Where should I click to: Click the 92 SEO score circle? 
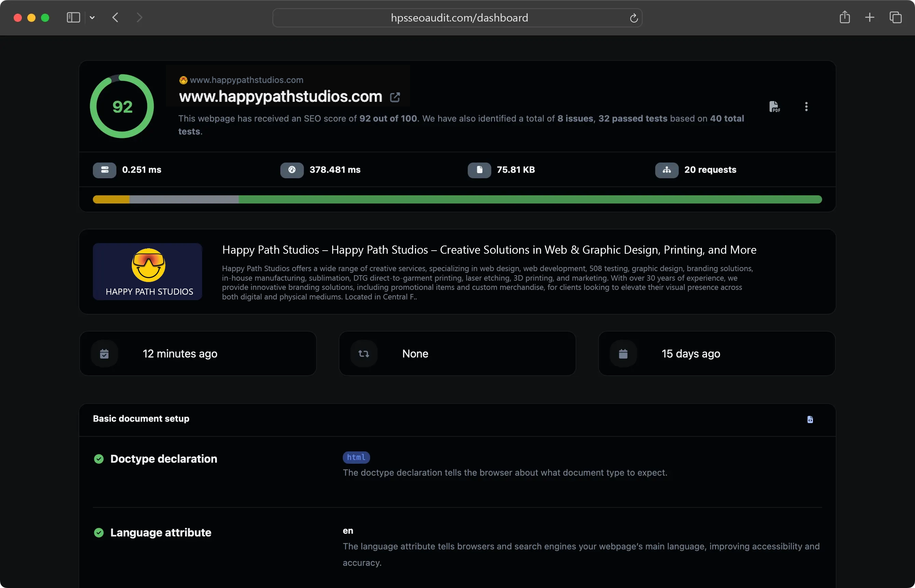tap(122, 107)
